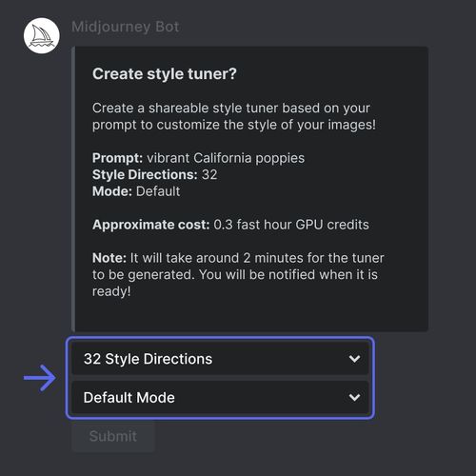Viewport: 476px width, 476px height.
Task: Click the "Mode: Default" line
Action: pos(136,191)
